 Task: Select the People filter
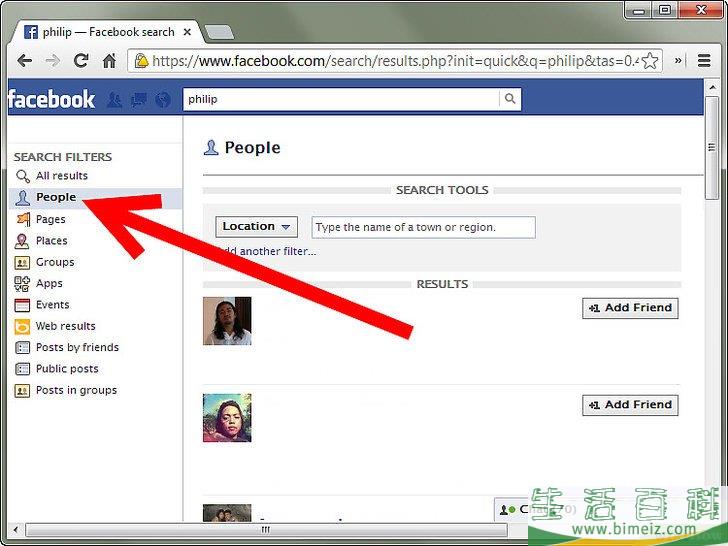pos(95,198)
